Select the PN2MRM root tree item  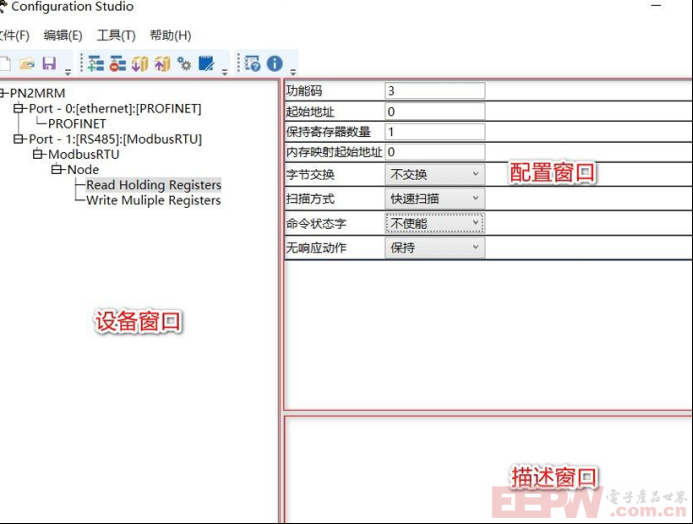(38, 93)
